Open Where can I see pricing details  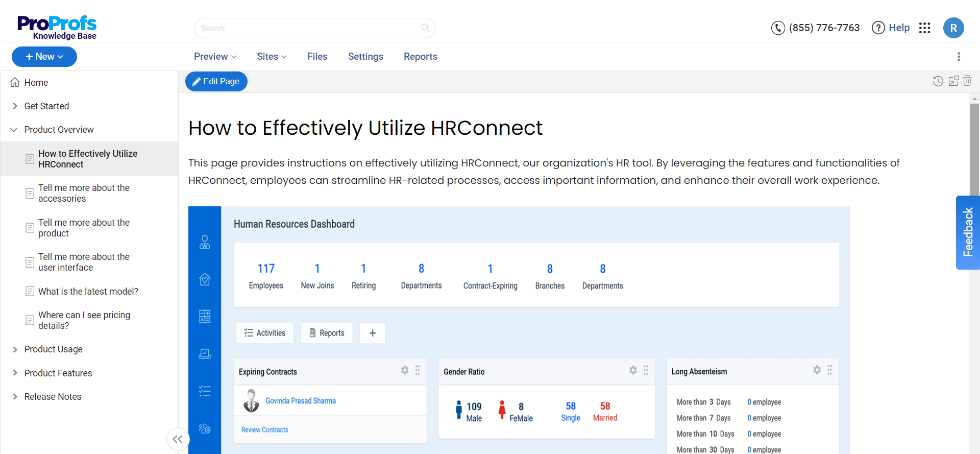click(x=84, y=320)
